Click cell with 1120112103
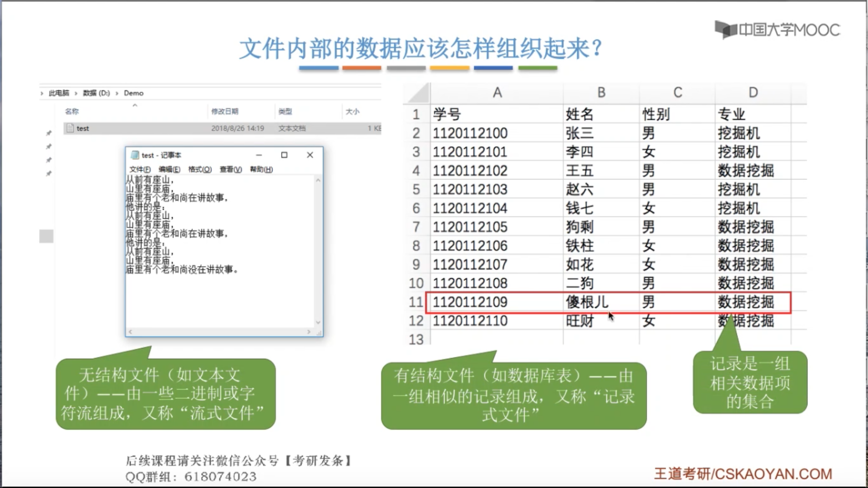This screenshot has height=488, width=868. pos(497,189)
